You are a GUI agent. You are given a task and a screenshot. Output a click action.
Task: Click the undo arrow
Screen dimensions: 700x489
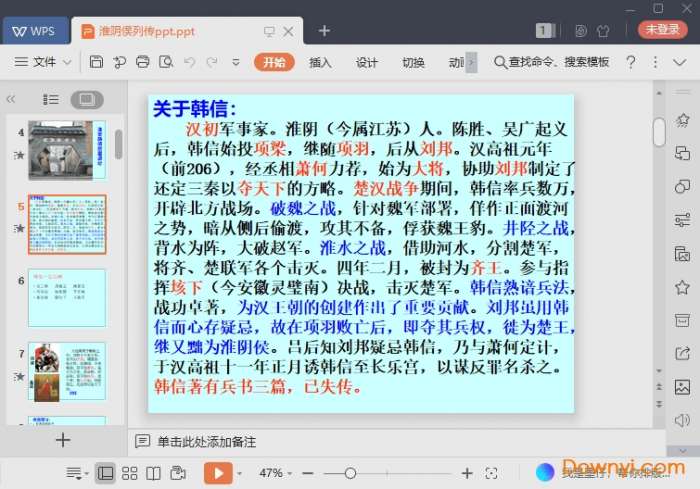coord(189,62)
